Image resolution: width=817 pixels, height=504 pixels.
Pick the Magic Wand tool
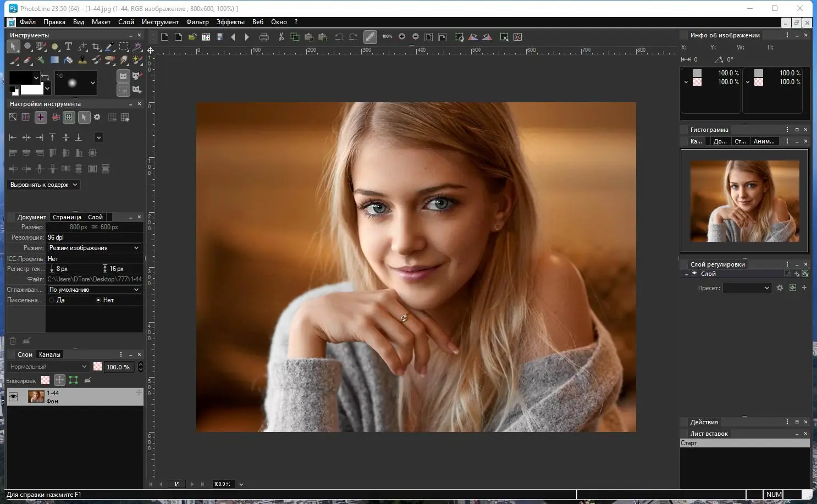137,47
